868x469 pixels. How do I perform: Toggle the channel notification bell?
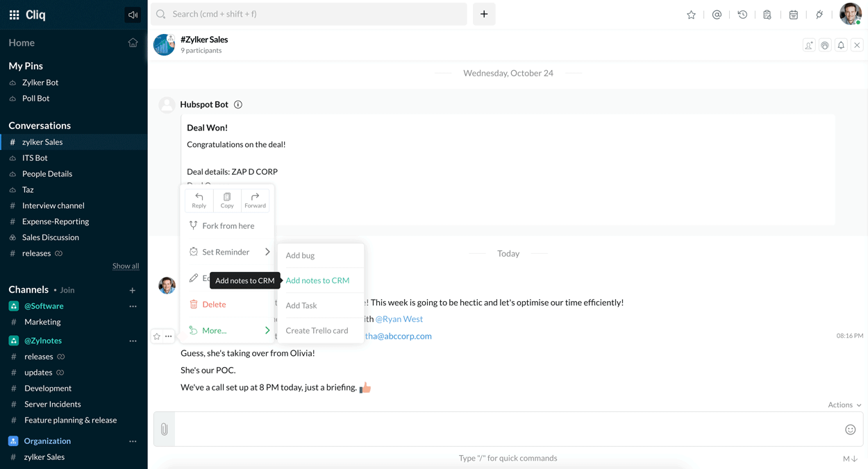click(x=841, y=45)
